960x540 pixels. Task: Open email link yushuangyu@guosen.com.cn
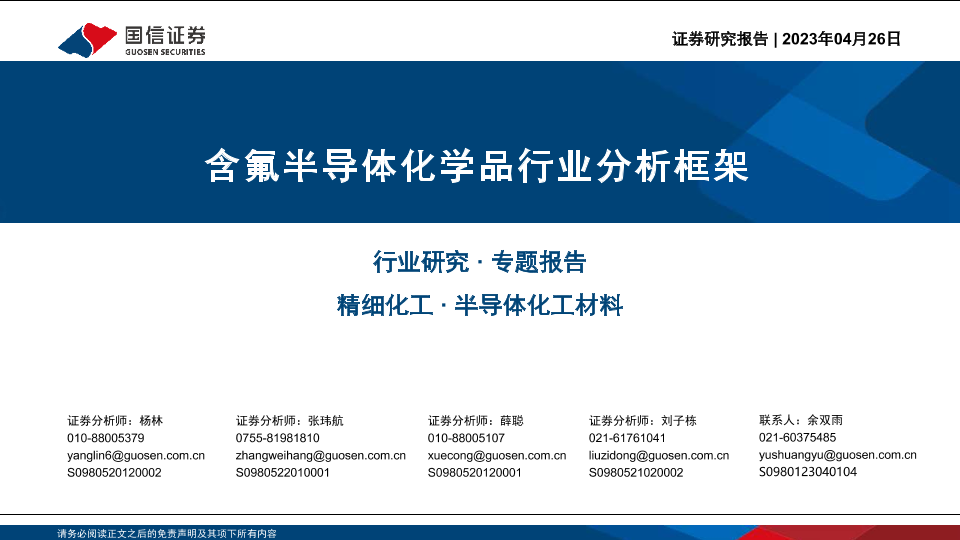pyautogui.click(x=838, y=455)
